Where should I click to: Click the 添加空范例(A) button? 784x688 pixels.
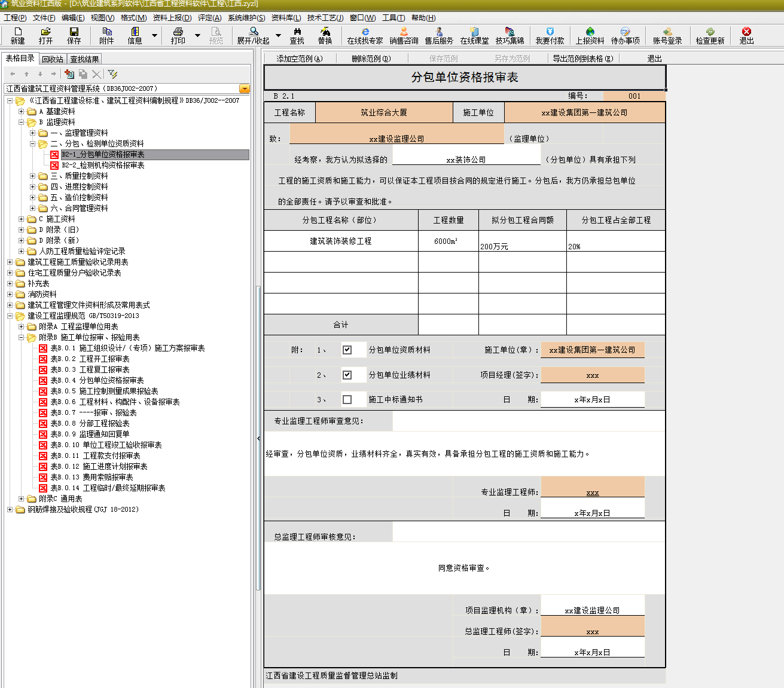pos(299,59)
